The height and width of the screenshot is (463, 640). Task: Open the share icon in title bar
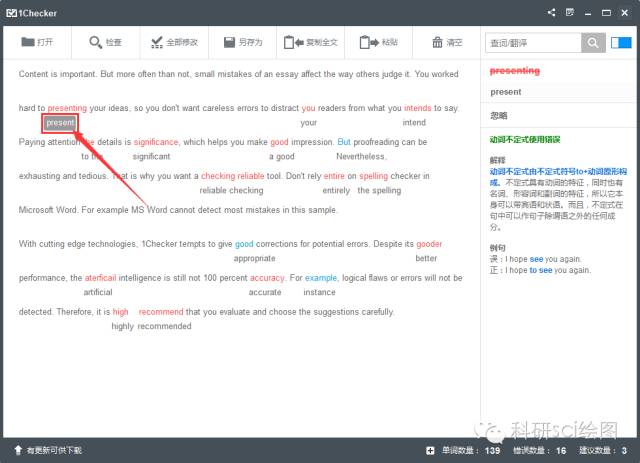coord(551,12)
